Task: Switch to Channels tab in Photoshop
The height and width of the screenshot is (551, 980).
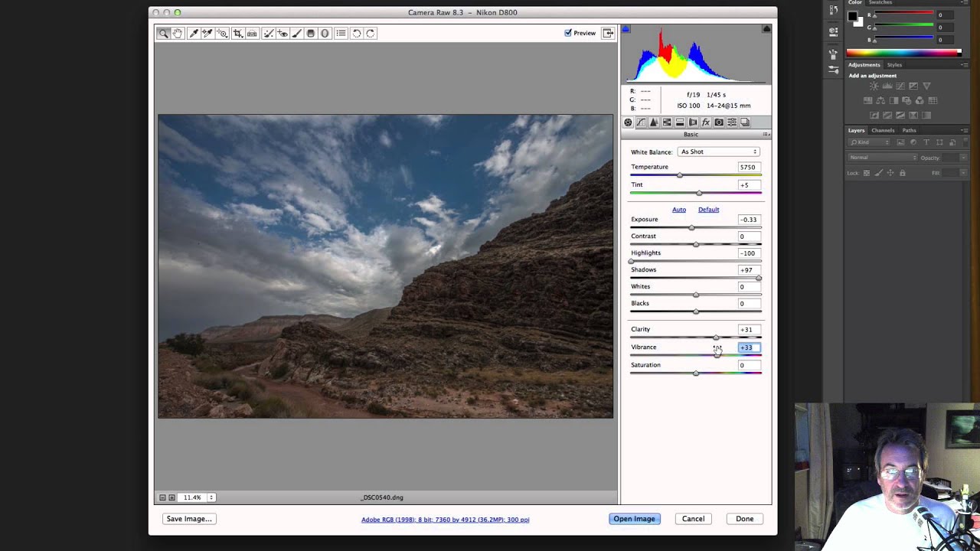Action: pos(883,130)
